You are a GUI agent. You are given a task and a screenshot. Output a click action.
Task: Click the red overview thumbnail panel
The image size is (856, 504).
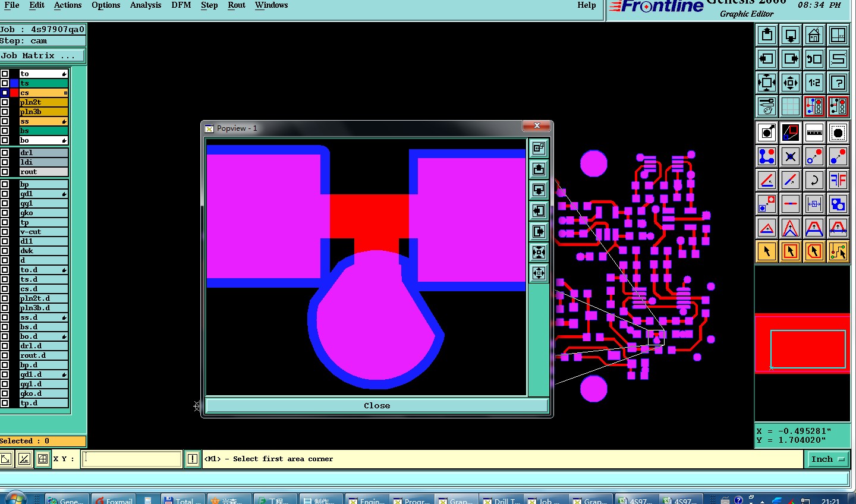coord(802,343)
